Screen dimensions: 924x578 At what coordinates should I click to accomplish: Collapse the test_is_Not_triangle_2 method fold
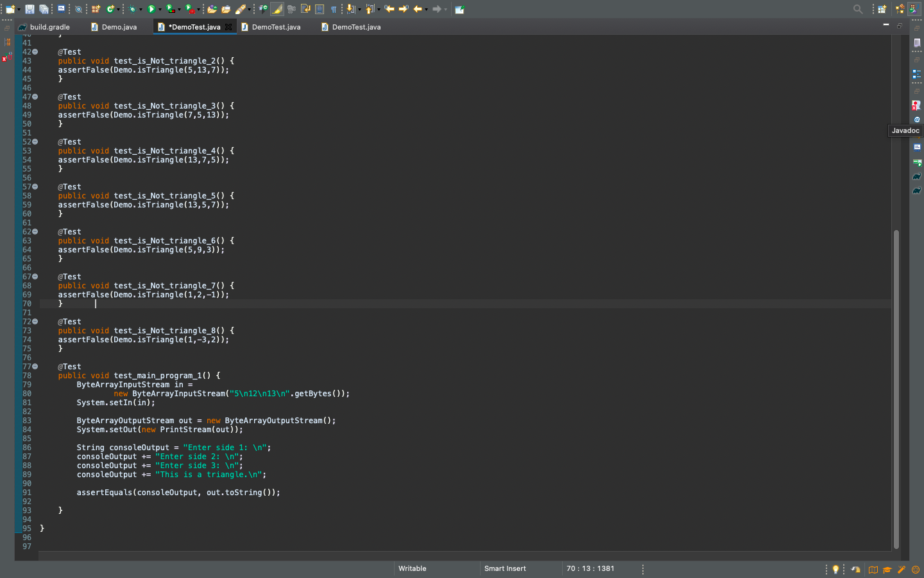coord(35,52)
